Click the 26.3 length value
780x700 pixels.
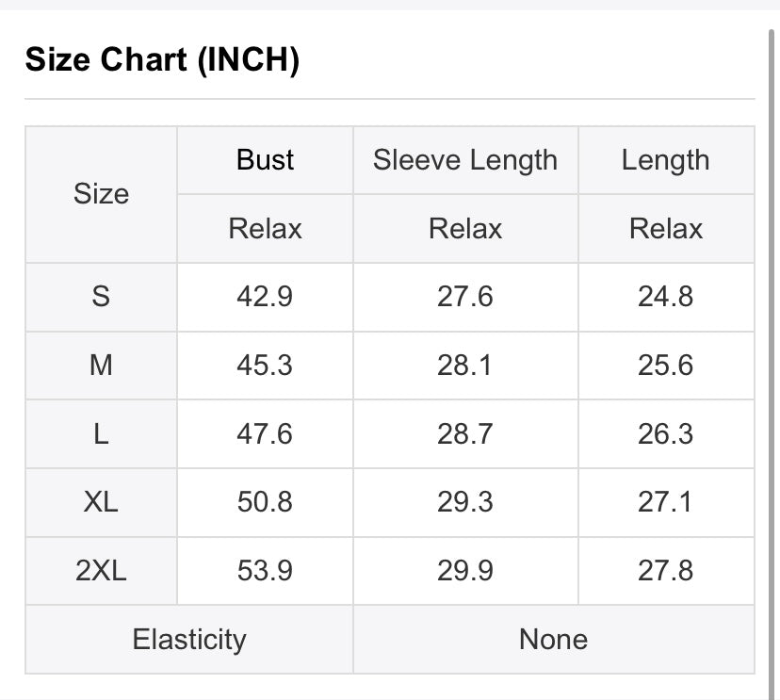[x=666, y=433]
